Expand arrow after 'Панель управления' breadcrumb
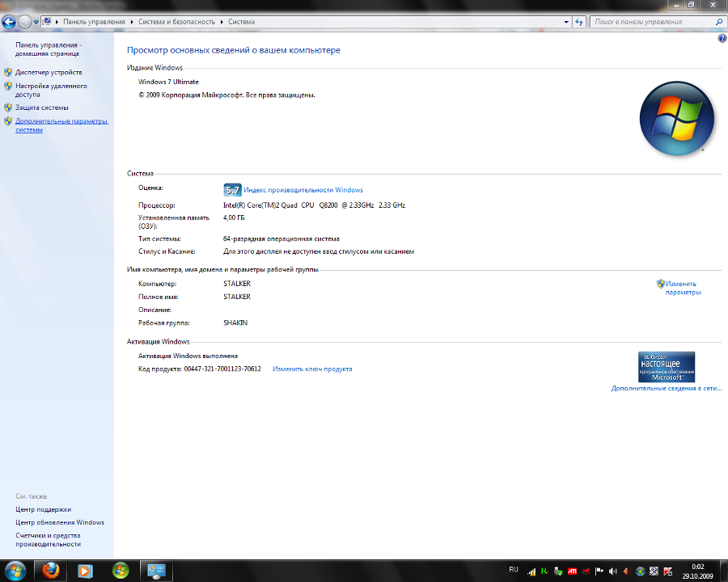 [x=132, y=22]
